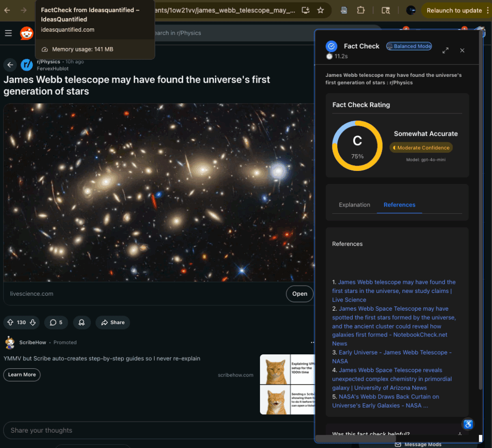Bookmark this page with the star icon

320,10
